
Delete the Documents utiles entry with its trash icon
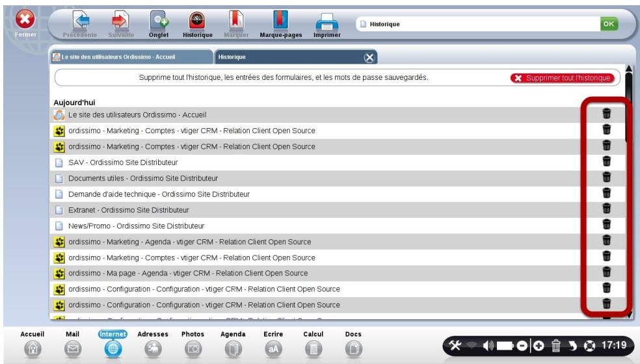point(607,177)
